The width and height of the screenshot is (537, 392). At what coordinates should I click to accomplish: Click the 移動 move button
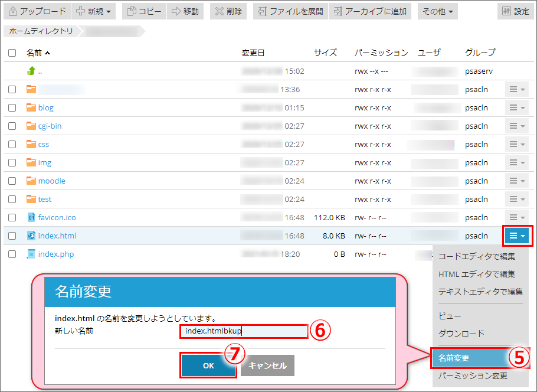[185, 11]
